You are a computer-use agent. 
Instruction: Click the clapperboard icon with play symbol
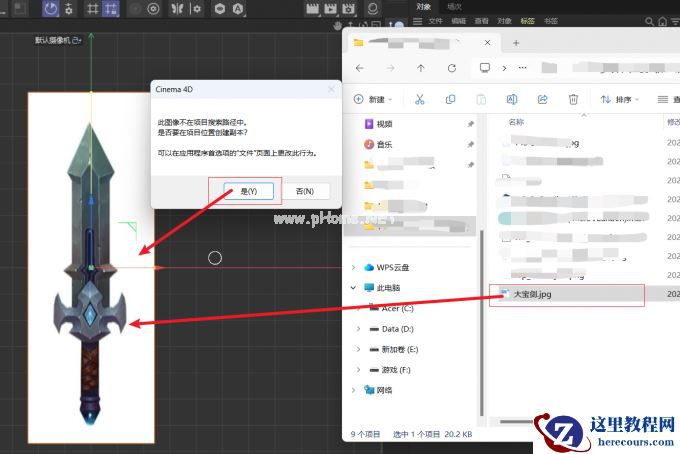(x=330, y=9)
